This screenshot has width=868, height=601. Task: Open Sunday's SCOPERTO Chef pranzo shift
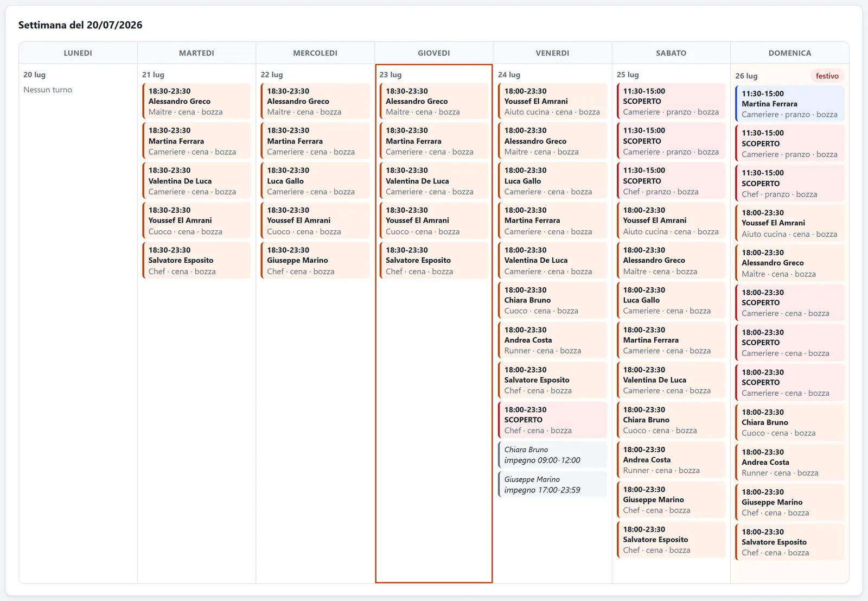(790, 184)
